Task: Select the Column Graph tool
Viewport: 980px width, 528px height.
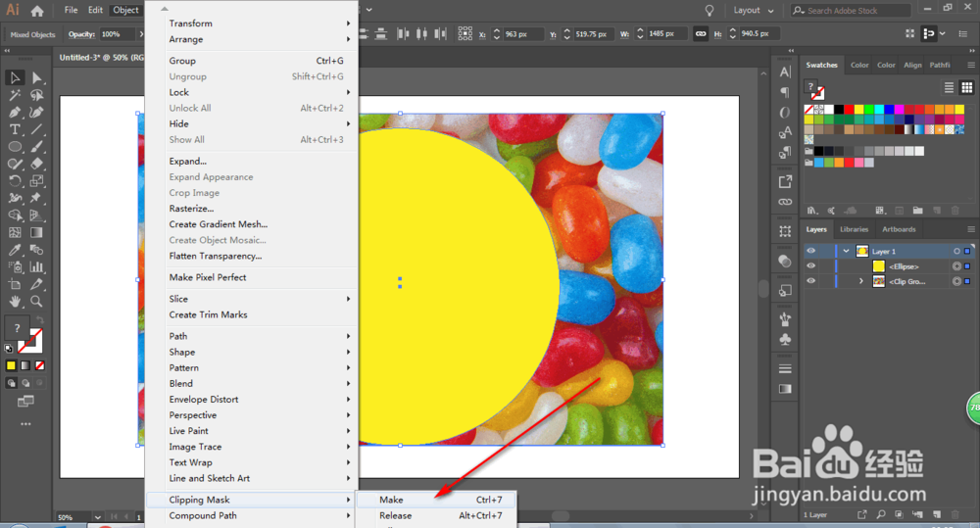Action: (37, 266)
